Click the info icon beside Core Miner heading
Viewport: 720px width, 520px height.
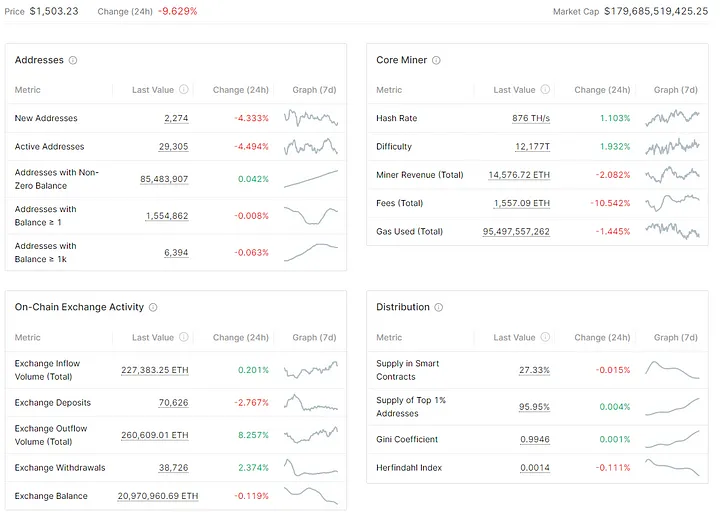pos(436,60)
